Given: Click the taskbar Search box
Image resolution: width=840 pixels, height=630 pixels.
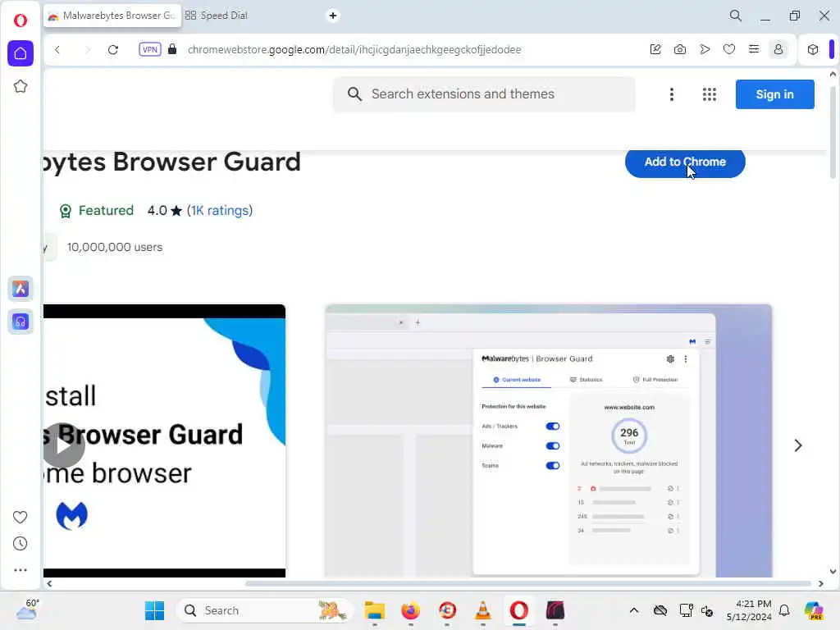Looking at the screenshot, I should click(x=264, y=610).
